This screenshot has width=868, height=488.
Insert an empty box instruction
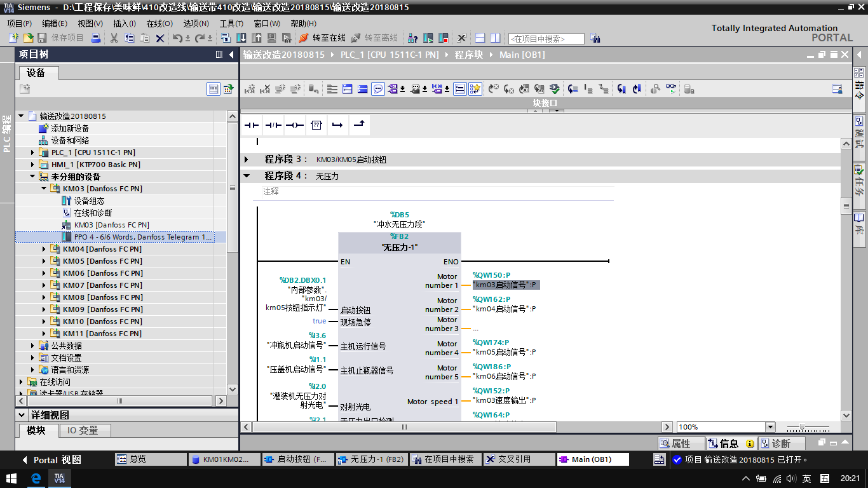tap(316, 125)
